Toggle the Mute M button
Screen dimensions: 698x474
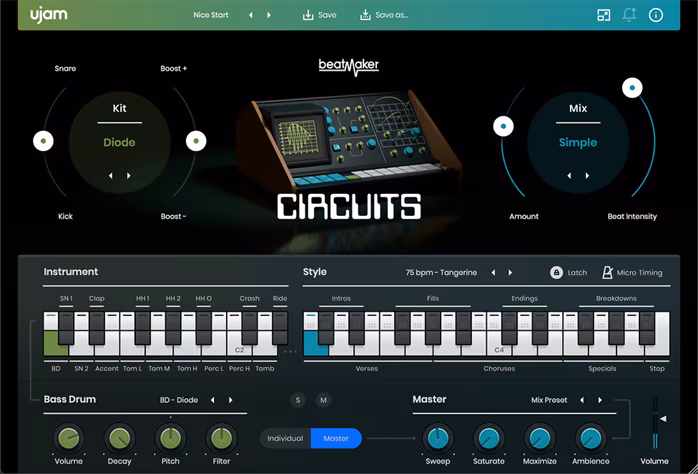323,400
